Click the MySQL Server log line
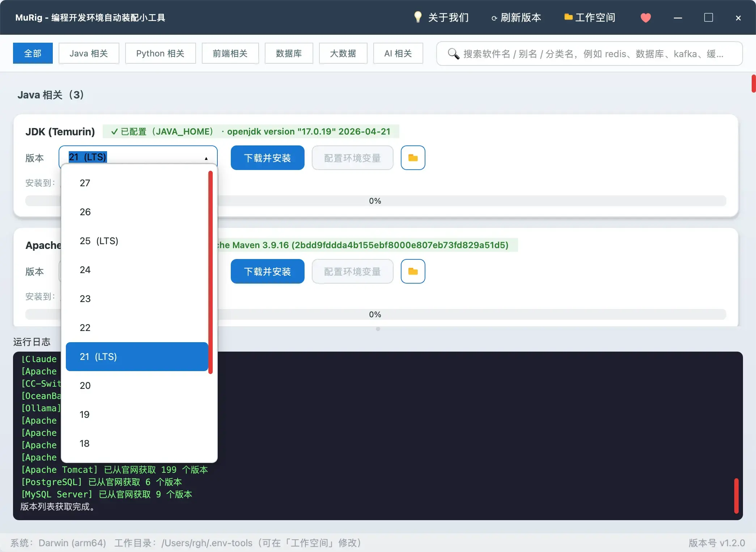Viewport: 756px width, 552px height. click(x=106, y=494)
